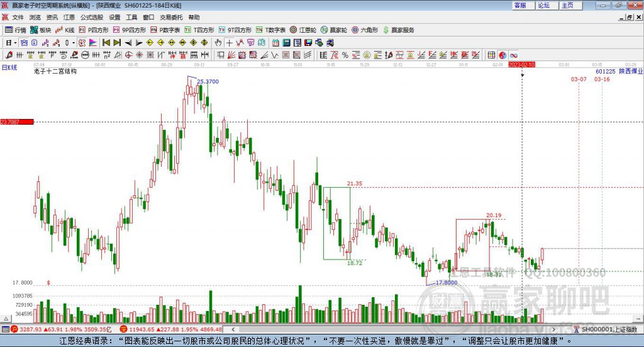Select the spiral drawing tool icon
The height and width of the screenshot is (347, 644).
pyautogui.click(x=63, y=55)
